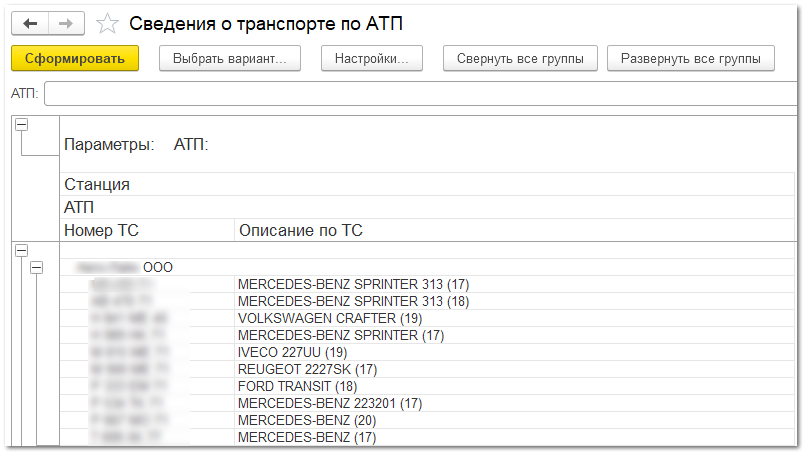Click Развернуть все группы
Image resolution: width=806 pixels, height=455 pixels.
[x=690, y=58]
